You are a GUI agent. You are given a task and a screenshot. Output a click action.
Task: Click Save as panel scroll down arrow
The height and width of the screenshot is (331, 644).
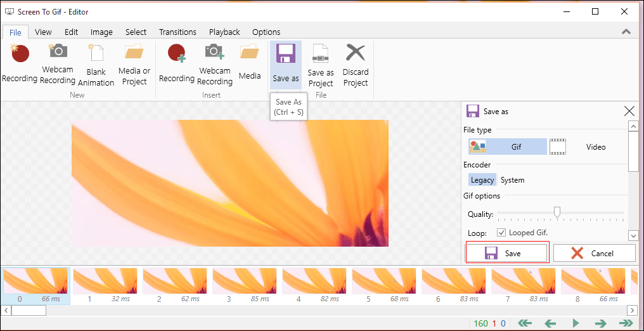[x=633, y=236]
